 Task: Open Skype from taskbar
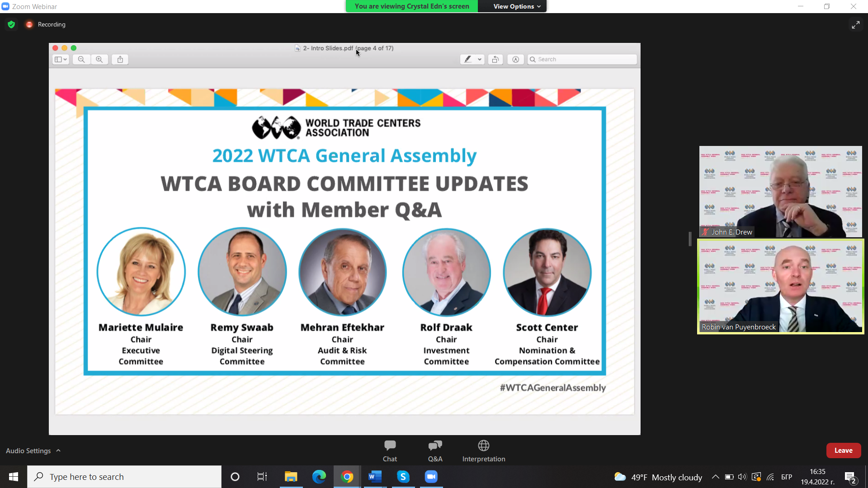(403, 477)
